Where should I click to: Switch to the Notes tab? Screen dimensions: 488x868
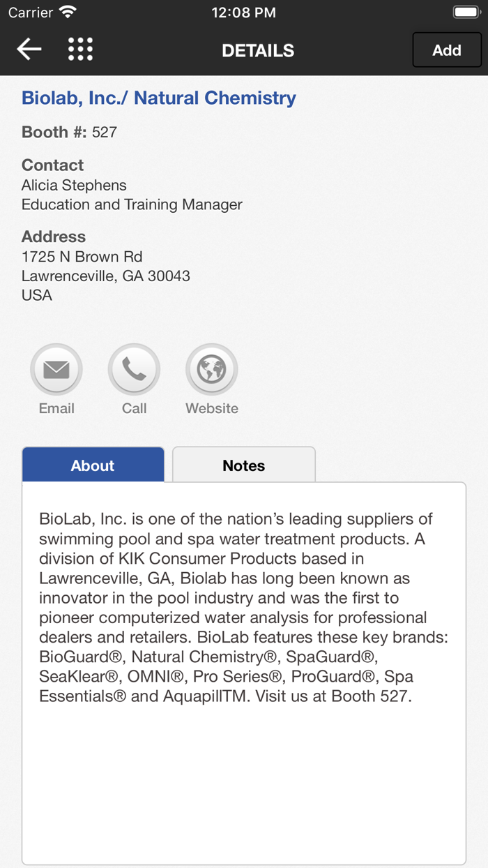click(x=243, y=465)
